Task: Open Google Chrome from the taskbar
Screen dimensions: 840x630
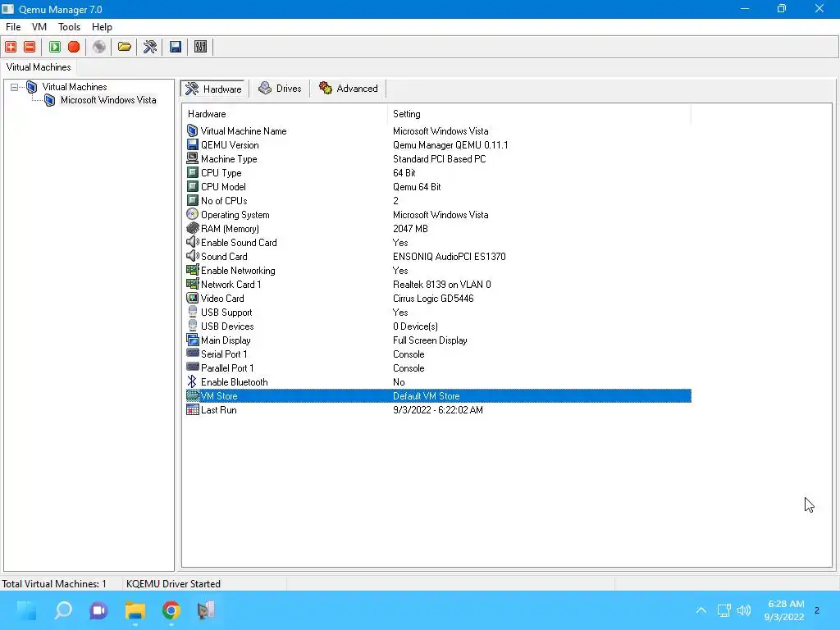Action: [x=171, y=610]
